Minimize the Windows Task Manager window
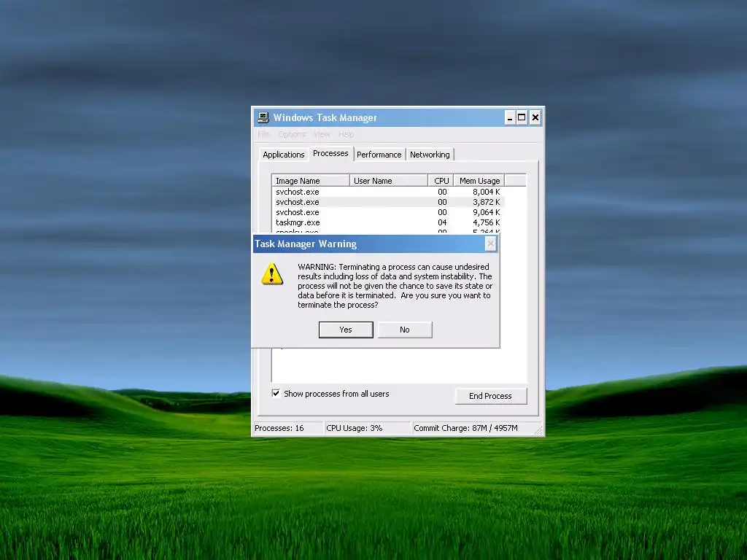This screenshot has width=747, height=560. [510, 117]
